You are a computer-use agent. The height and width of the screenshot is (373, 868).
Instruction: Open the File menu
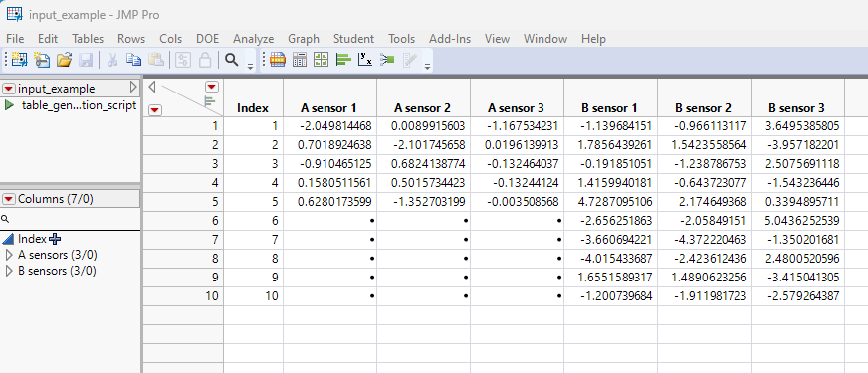pos(15,39)
